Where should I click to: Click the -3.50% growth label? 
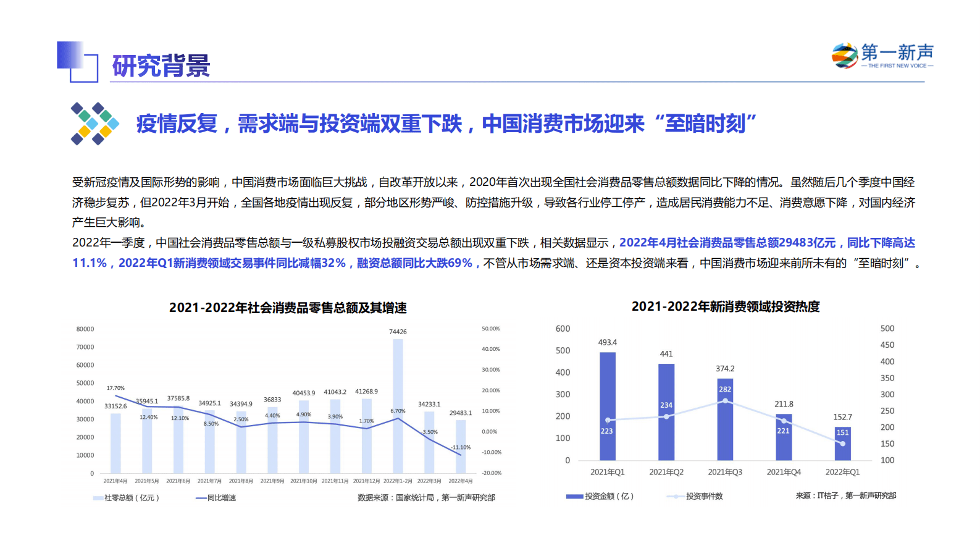[429, 432]
